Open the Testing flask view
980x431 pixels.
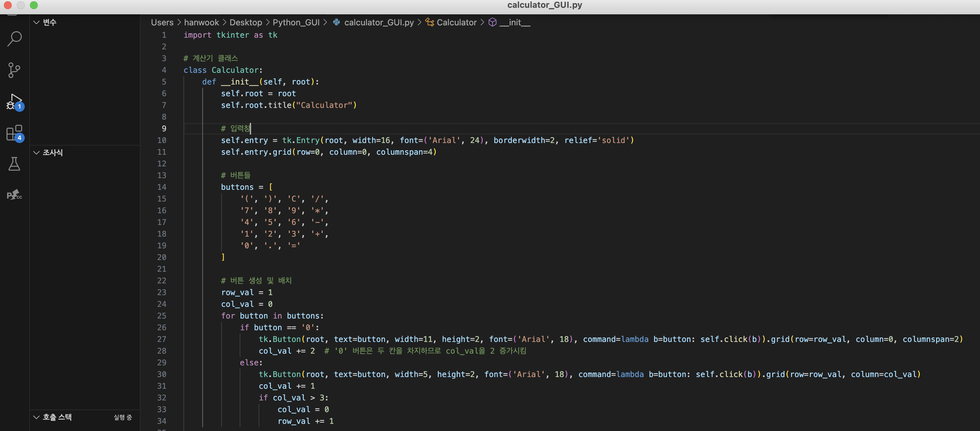(14, 164)
